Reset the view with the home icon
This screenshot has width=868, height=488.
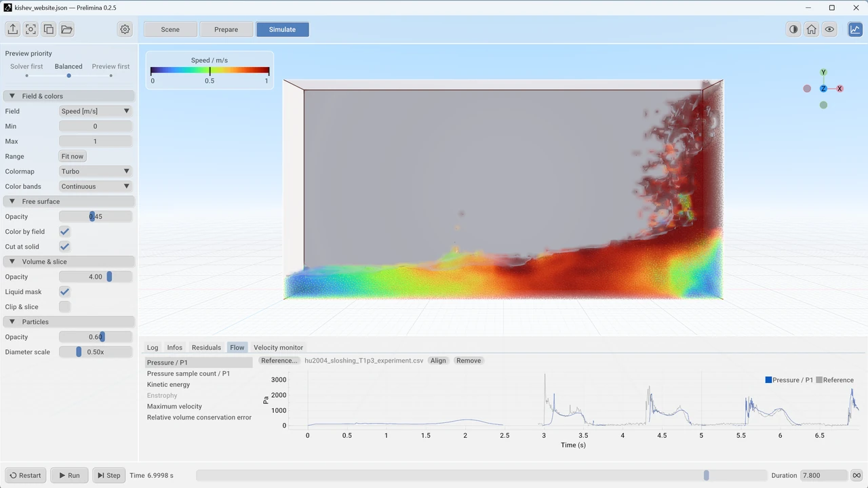click(812, 29)
